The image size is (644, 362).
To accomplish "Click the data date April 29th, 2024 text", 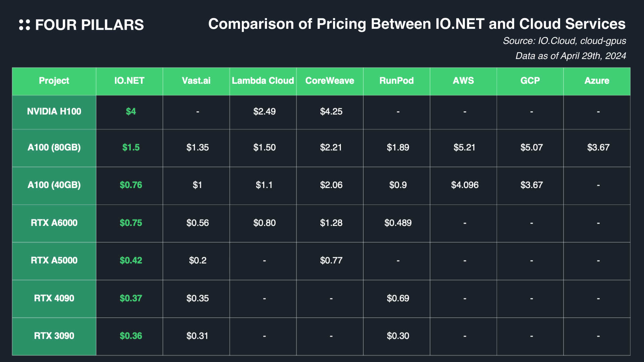I will click(x=571, y=56).
